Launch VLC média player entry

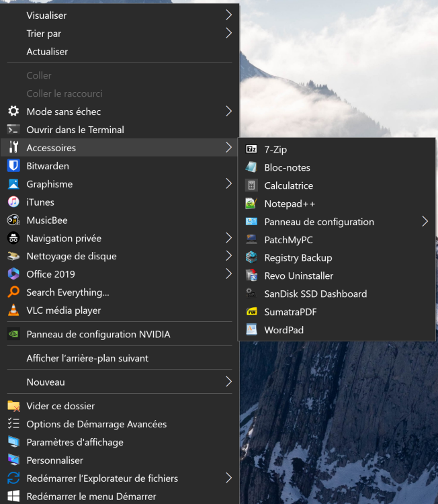120,310
